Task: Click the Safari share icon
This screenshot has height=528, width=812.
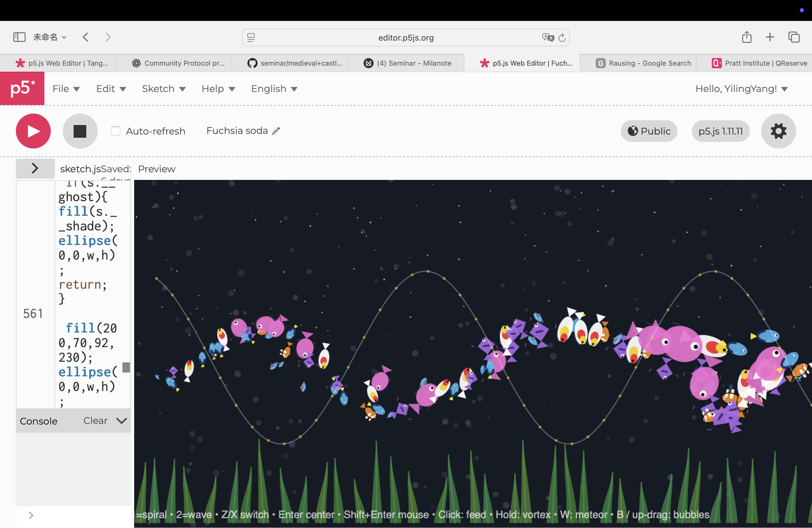Action: click(x=746, y=37)
